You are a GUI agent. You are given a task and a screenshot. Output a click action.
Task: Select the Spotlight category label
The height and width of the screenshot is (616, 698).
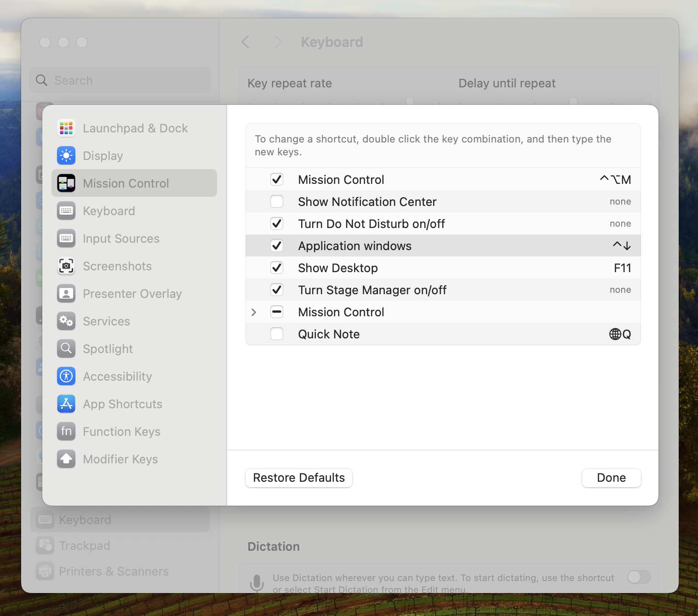pos(108,349)
